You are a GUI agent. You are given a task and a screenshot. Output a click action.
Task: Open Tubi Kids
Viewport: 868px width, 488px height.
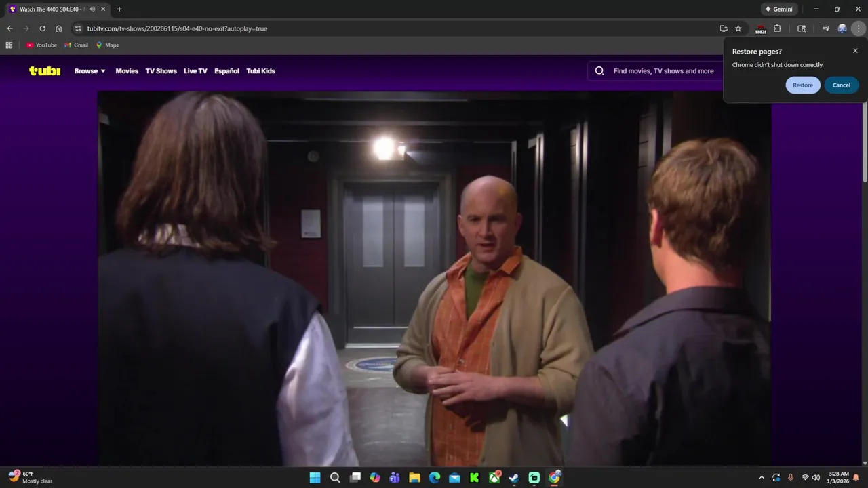[260, 70]
